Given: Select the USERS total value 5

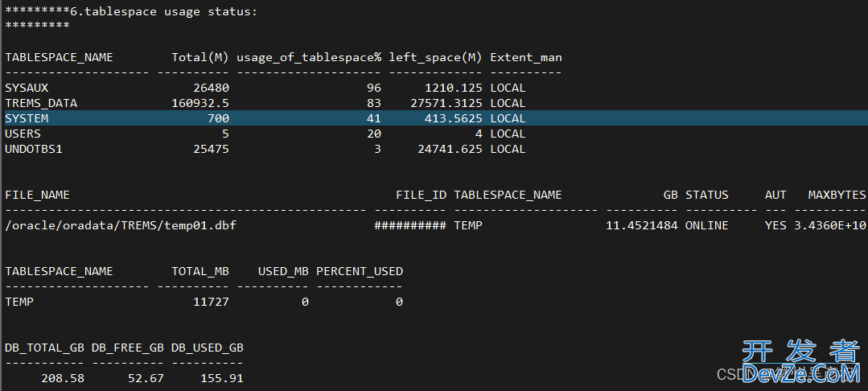Looking at the screenshot, I should point(226,134).
